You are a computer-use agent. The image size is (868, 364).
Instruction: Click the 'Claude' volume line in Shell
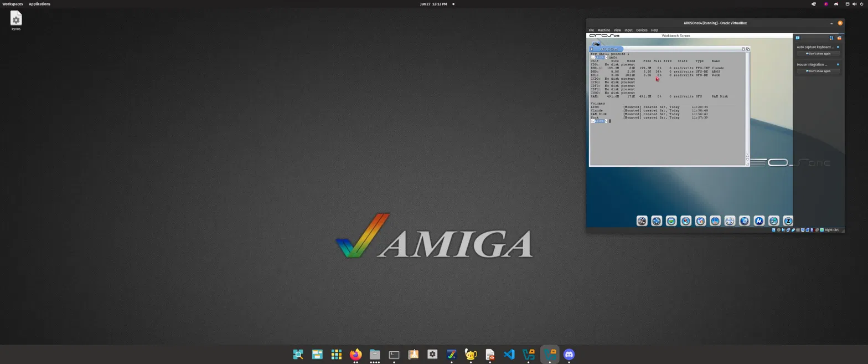tap(649, 110)
